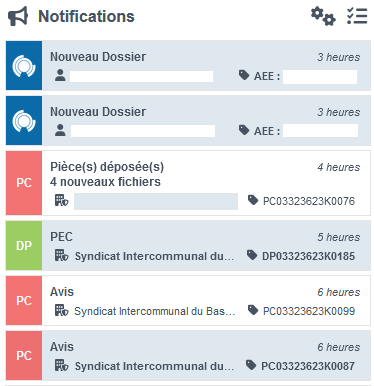The width and height of the screenshot is (374, 386).
Task: Click the tag icon beside DP03323623K0185
Action: pos(252,256)
